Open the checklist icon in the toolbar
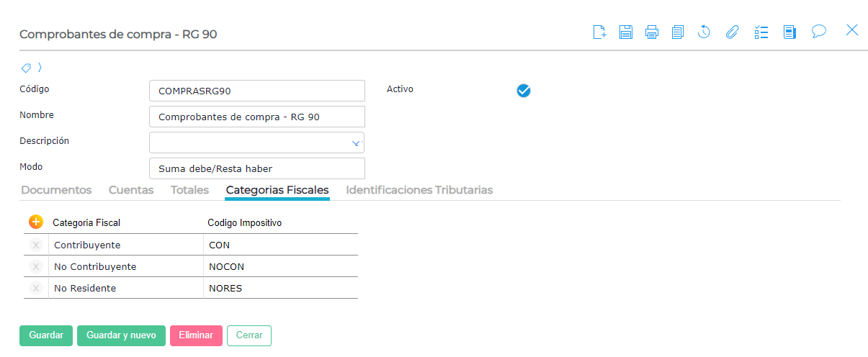Screen dimensions: 868x357 click(x=761, y=32)
